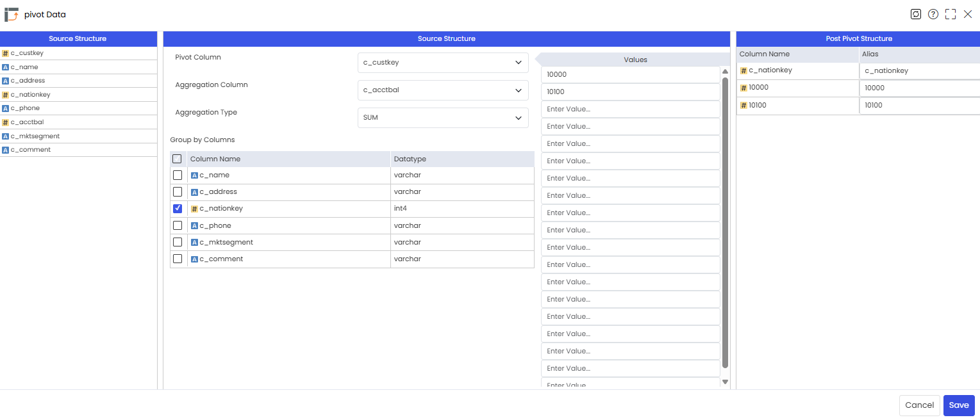This screenshot has width=980, height=420.
Task: Select c_mktsegment in the left Source Structure list
Action: [78, 136]
